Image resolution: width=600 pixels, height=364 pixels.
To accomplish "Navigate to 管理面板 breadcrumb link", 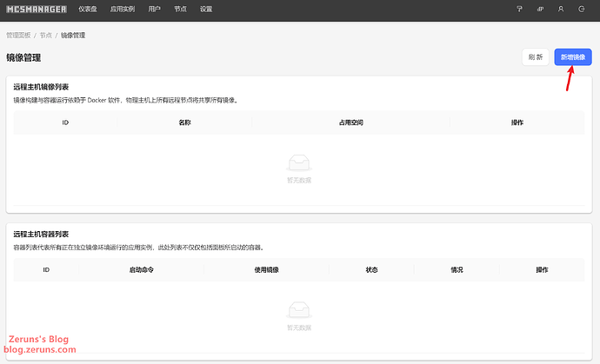I will tap(18, 35).
